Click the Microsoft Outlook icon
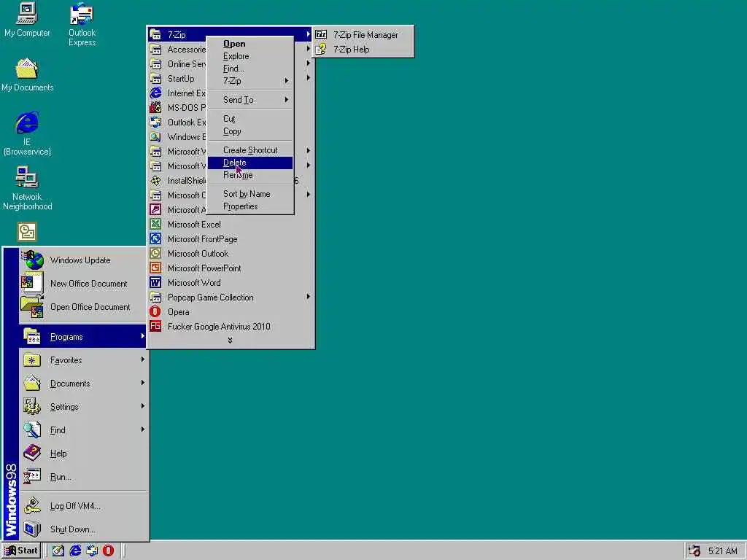This screenshot has height=560, width=747. [x=155, y=253]
